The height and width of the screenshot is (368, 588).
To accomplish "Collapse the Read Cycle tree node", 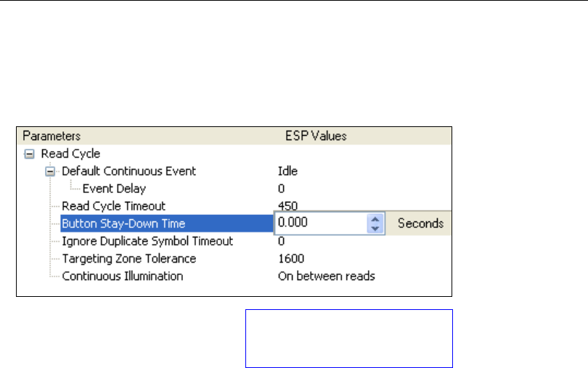I will point(29,154).
